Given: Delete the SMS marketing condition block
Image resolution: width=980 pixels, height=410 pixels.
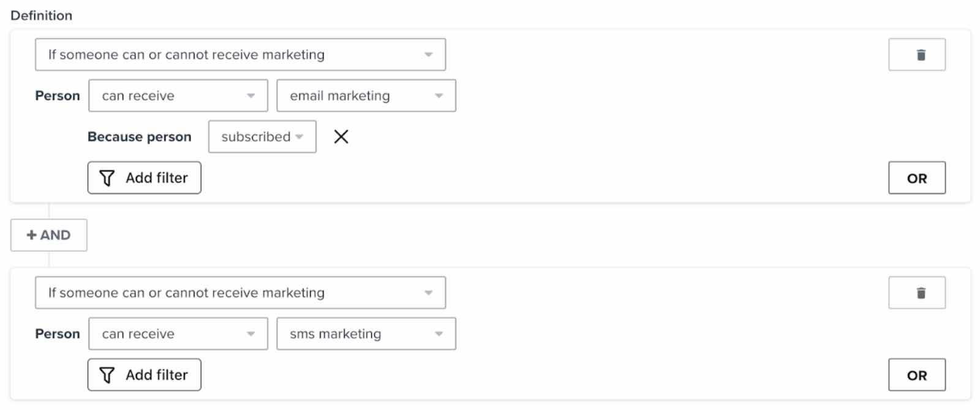Looking at the screenshot, I should tap(916, 293).
